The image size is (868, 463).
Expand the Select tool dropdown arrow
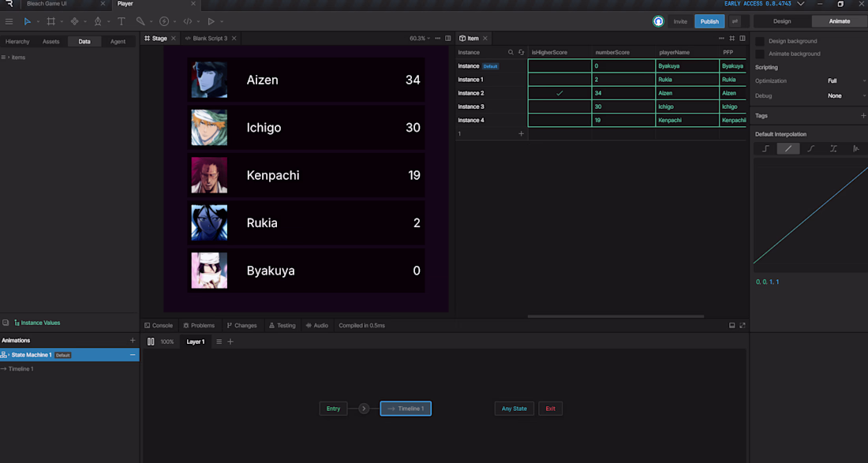(x=38, y=21)
